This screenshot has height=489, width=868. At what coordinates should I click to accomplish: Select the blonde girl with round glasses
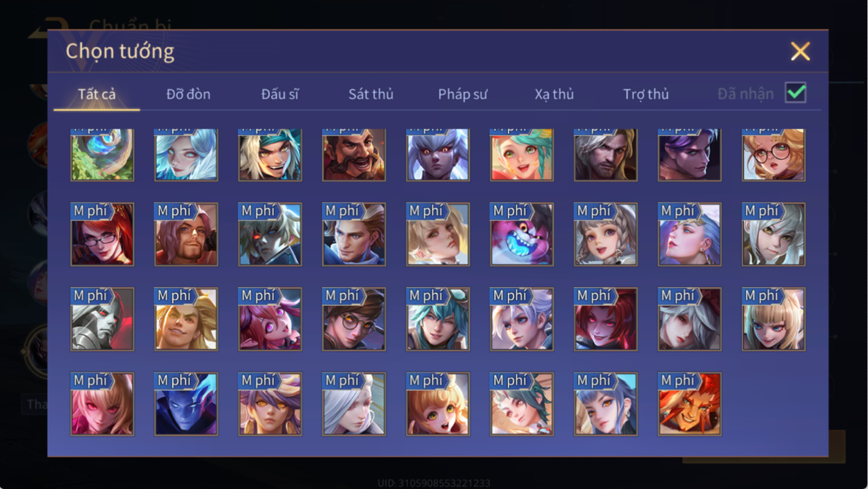tap(773, 155)
